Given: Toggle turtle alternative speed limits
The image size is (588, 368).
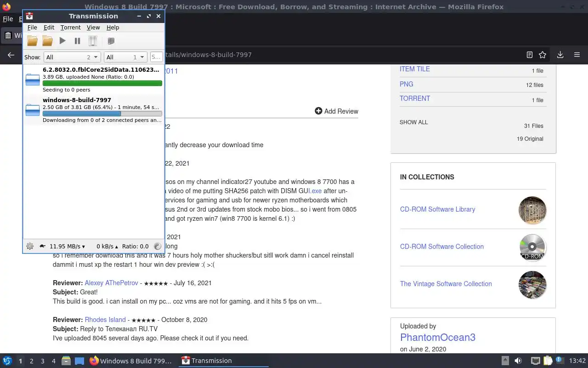Looking at the screenshot, I should (x=42, y=246).
